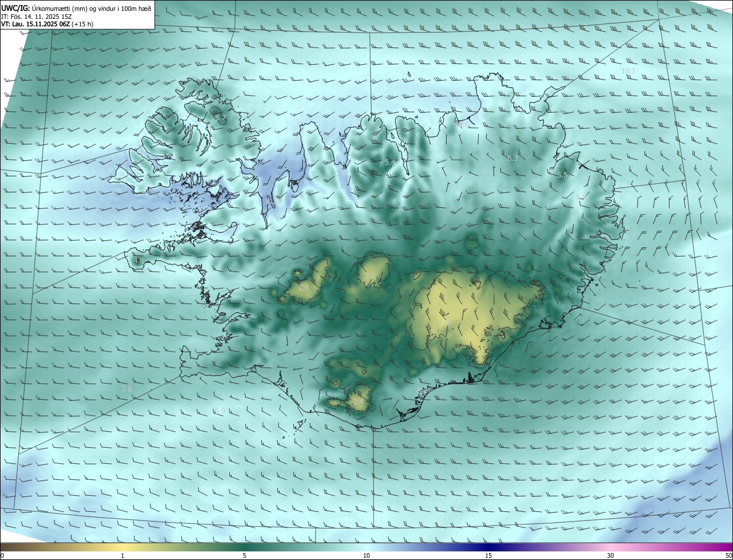733x560 pixels.
Task: Click the 10.1 value label in the northeast
Action: click(x=628, y=70)
